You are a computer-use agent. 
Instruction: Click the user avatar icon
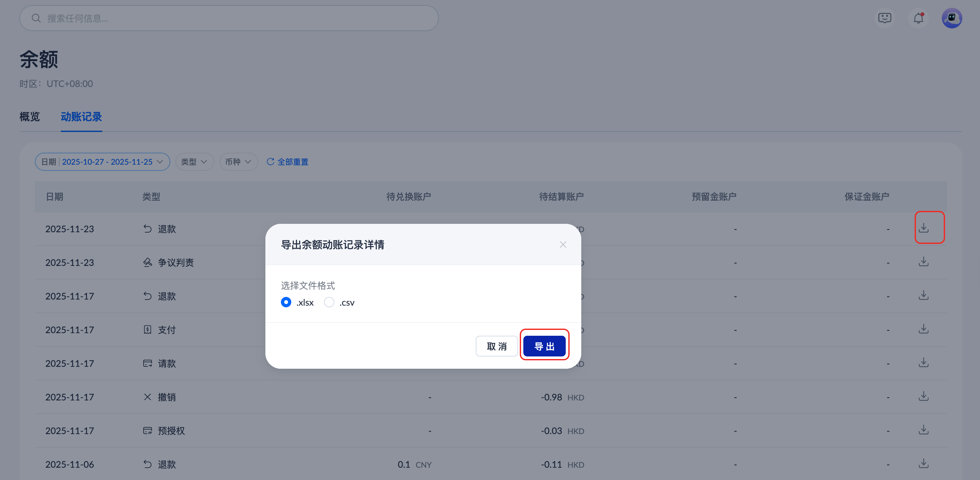point(952,18)
